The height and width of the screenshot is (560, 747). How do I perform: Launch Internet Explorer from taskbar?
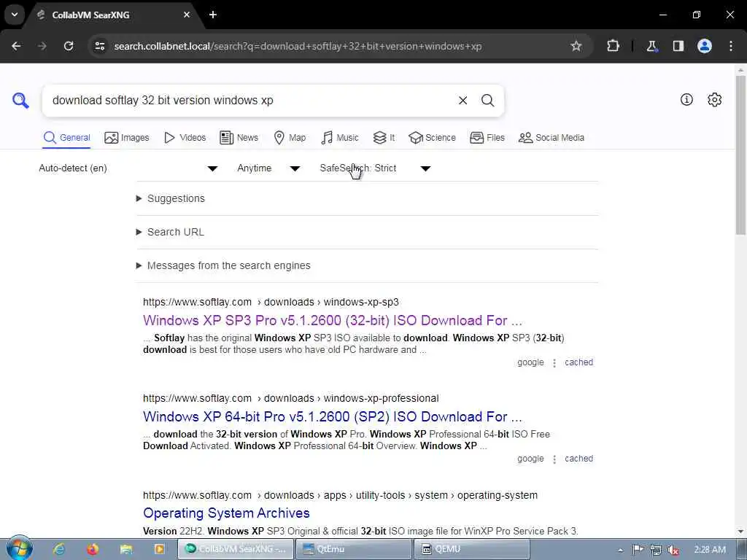(x=60, y=549)
